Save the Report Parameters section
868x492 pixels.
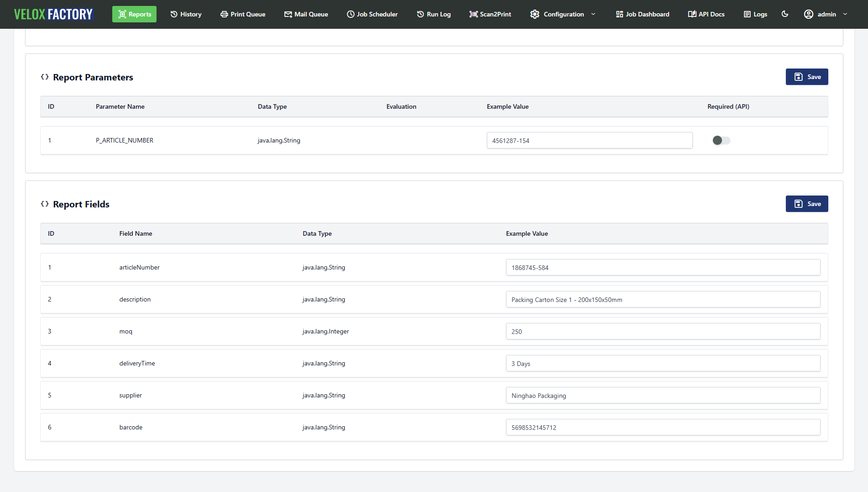[x=807, y=77]
